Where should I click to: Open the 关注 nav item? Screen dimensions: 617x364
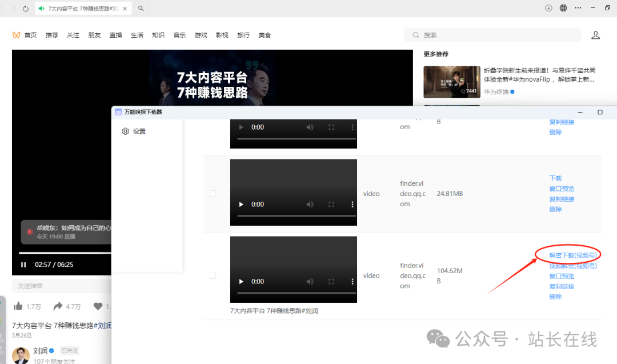73,35
